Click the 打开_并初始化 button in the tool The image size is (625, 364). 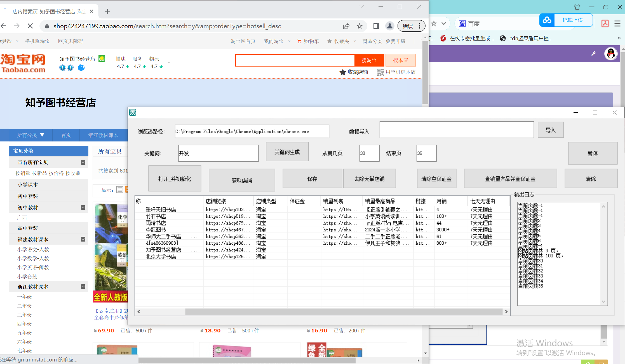(x=175, y=178)
